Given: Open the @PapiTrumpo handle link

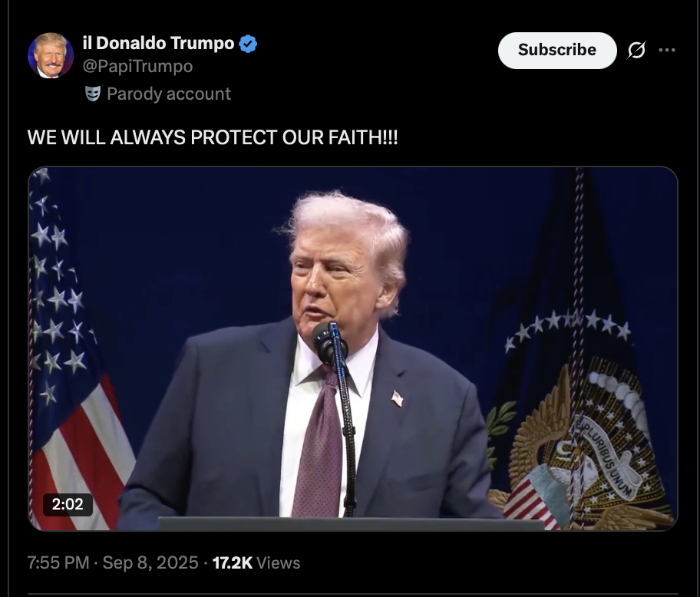Looking at the screenshot, I should click(137, 66).
